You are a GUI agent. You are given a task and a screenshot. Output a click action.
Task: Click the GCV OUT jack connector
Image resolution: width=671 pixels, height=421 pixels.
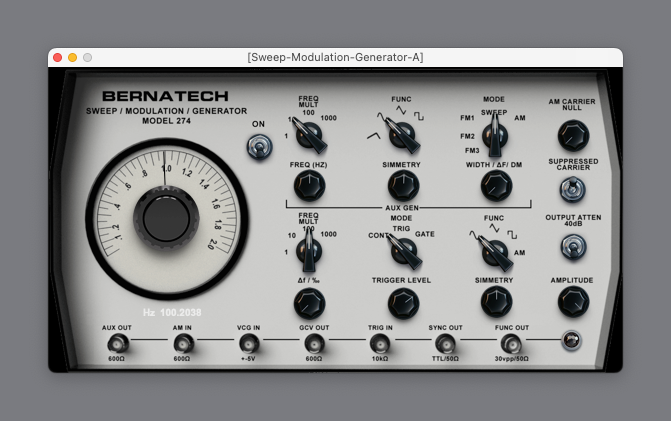313,344
